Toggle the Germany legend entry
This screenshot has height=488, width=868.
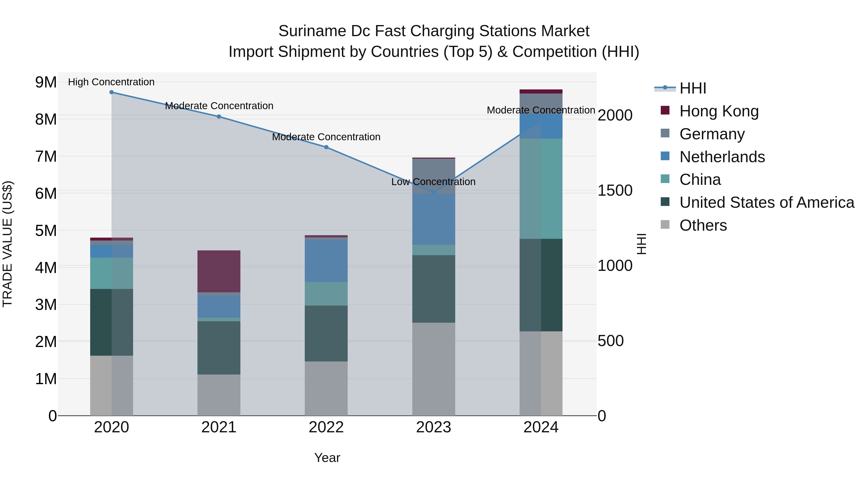703,134
